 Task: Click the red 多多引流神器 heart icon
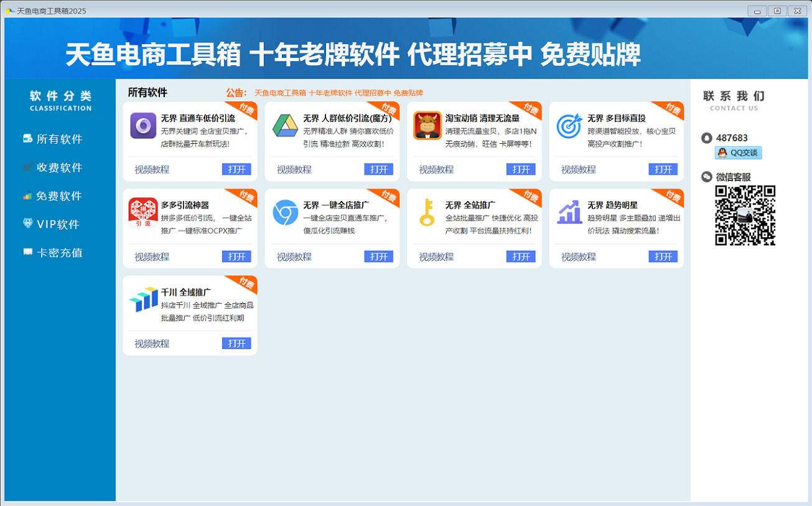pyautogui.click(x=143, y=212)
